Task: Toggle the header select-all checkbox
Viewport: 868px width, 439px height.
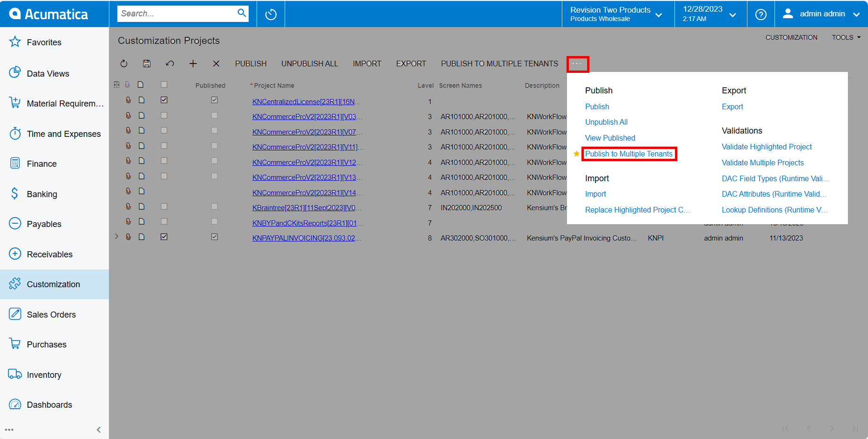Action: [x=164, y=85]
